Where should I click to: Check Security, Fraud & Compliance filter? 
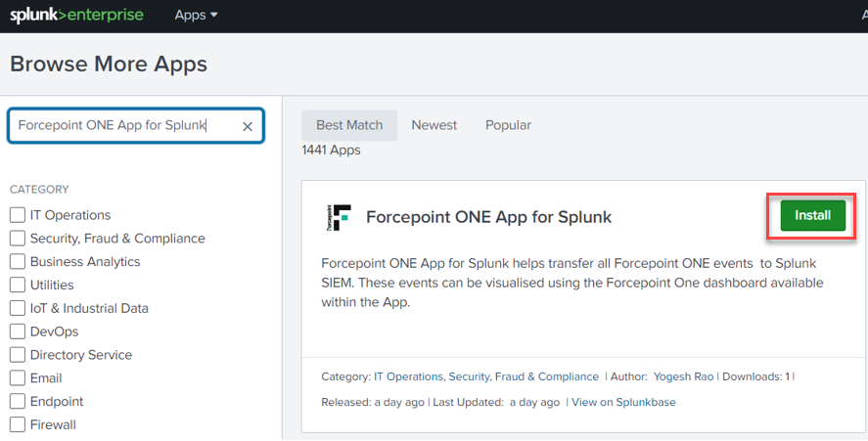coord(18,239)
